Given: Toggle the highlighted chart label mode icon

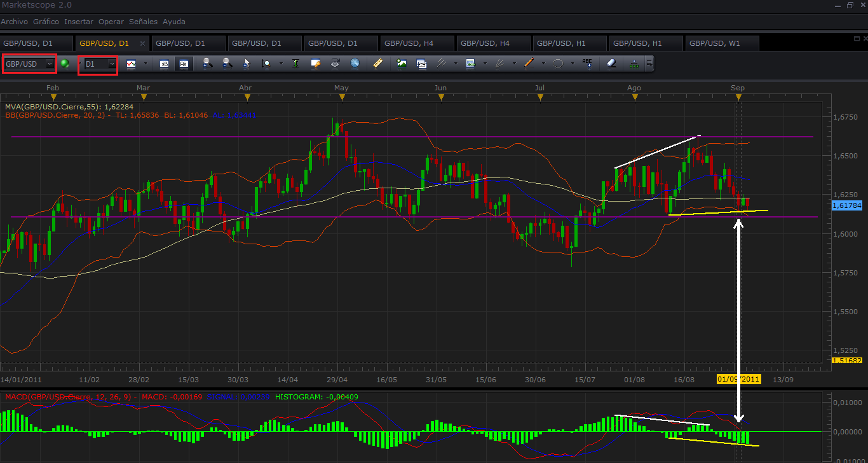Looking at the screenshot, I should [x=184, y=64].
